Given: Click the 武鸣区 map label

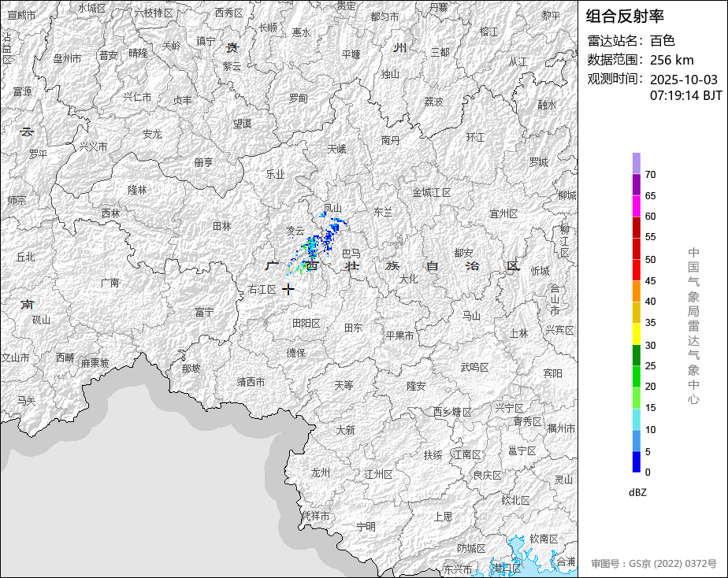Looking at the screenshot, I should (474, 368).
